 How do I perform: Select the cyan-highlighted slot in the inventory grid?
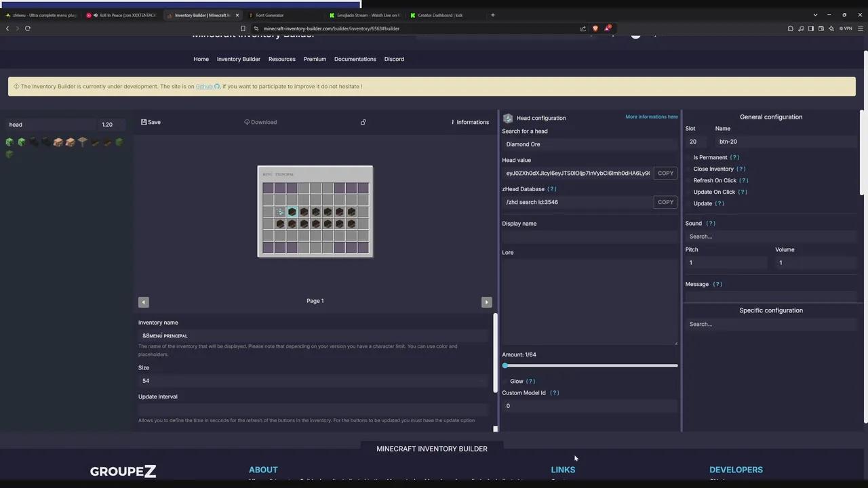[x=292, y=211]
